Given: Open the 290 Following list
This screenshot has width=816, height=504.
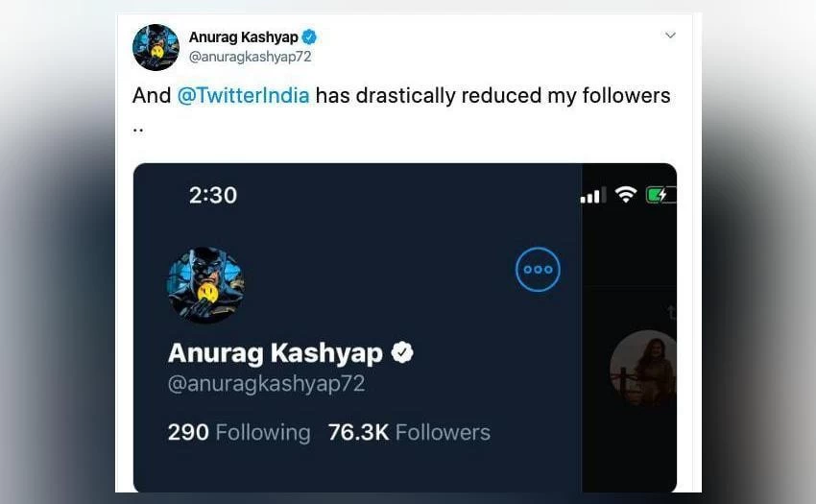Looking at the screenshot, I should (x=239, y=432).
